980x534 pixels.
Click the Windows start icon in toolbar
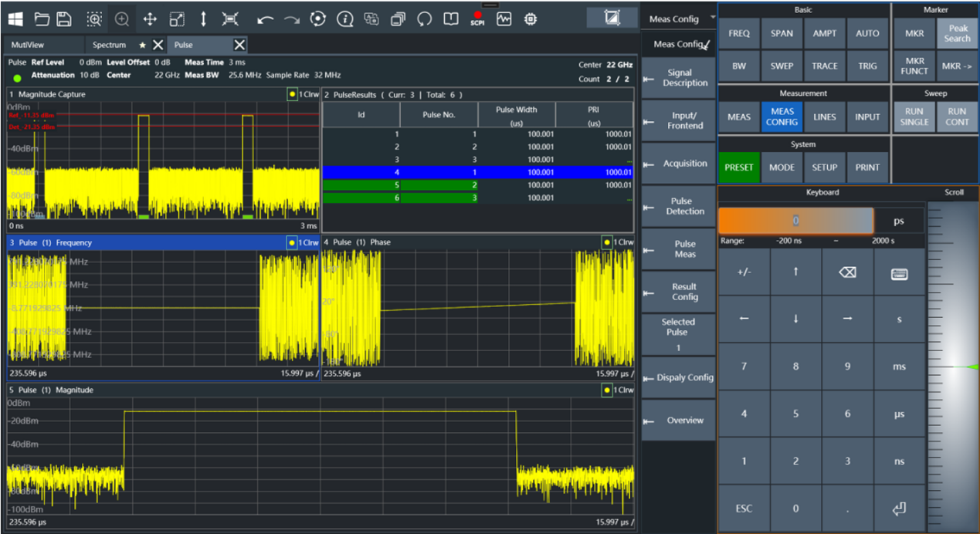point(16,19)
